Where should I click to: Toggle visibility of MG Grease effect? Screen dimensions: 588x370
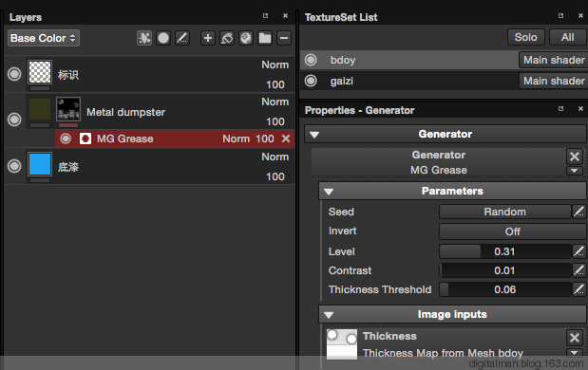(66, 139)
